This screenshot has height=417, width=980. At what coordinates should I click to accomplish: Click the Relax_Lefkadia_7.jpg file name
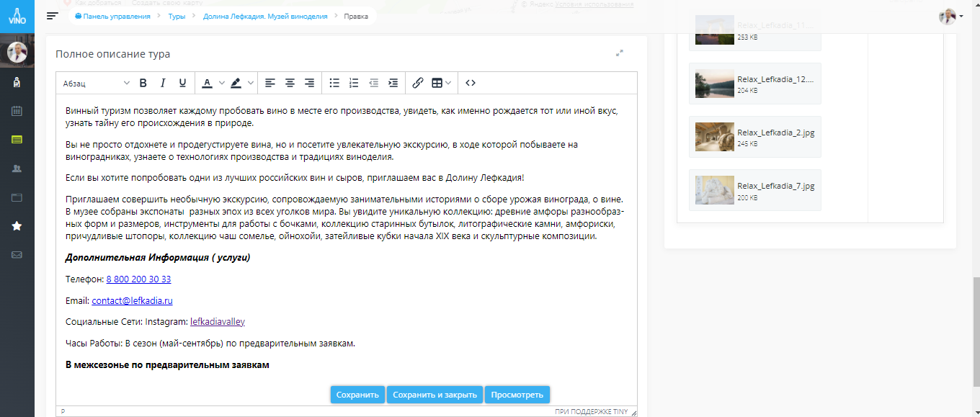(x=776, y=186)
